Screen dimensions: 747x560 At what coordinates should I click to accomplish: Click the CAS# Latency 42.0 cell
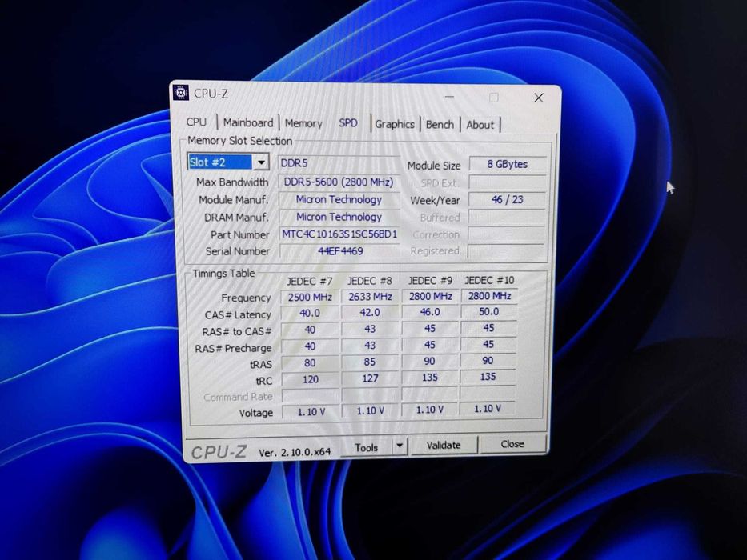(x=370, y=312)
